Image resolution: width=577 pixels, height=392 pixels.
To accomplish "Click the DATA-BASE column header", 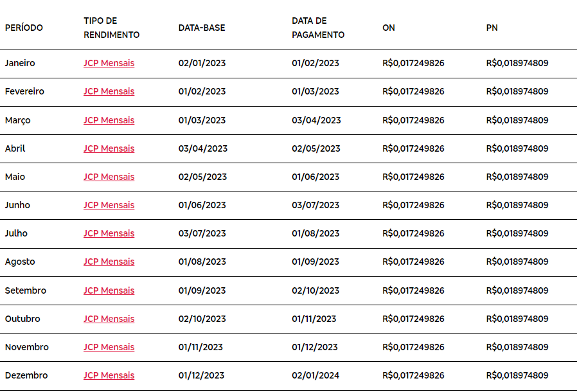I will pyautogui.click(x=202, y=28).
